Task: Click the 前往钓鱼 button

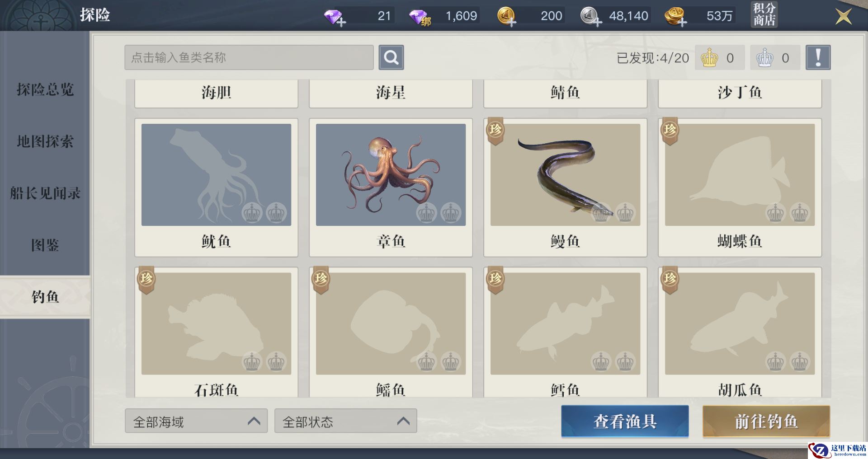Action: 766,421
